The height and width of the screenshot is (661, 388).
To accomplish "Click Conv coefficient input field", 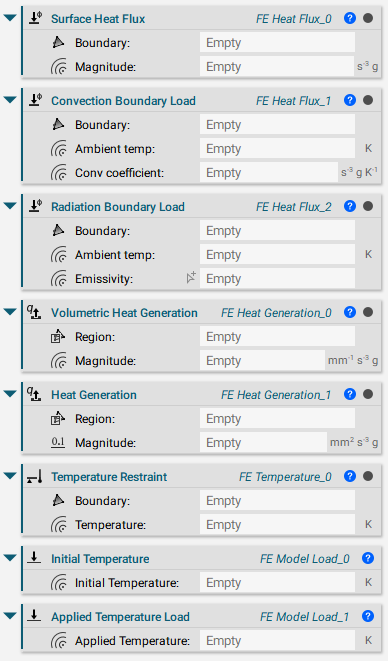I will tap(269, 173).
